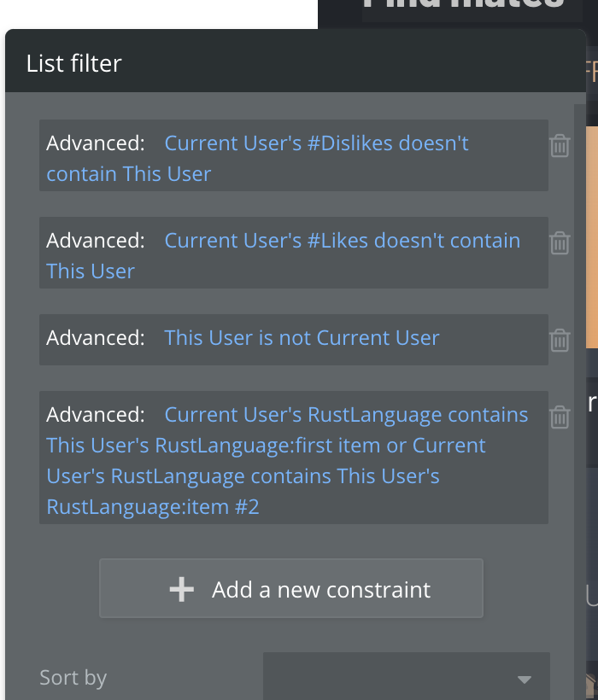598x700 pixels.
Task: Edit the '#Dislikes doesn't contain' expression
Action: click(x=316, y=143)
